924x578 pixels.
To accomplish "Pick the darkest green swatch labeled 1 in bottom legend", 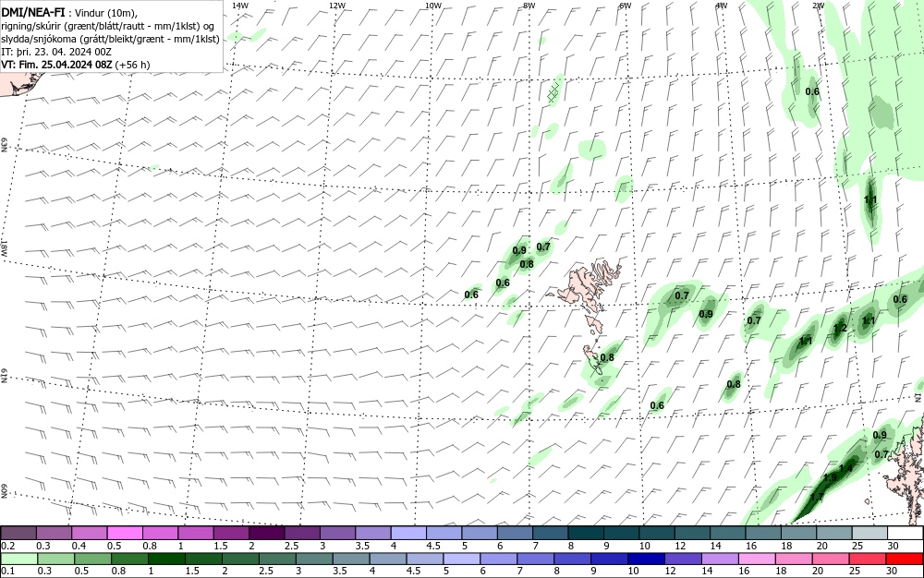I will [165, 559].
